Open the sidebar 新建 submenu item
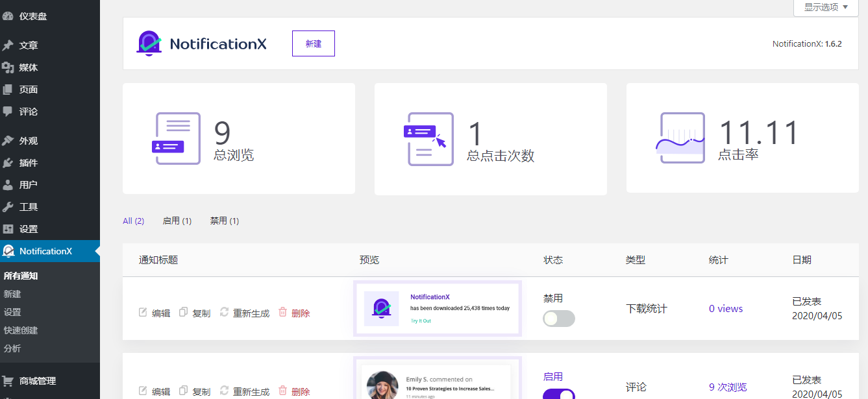868x399 pixels. pos(12,294)
